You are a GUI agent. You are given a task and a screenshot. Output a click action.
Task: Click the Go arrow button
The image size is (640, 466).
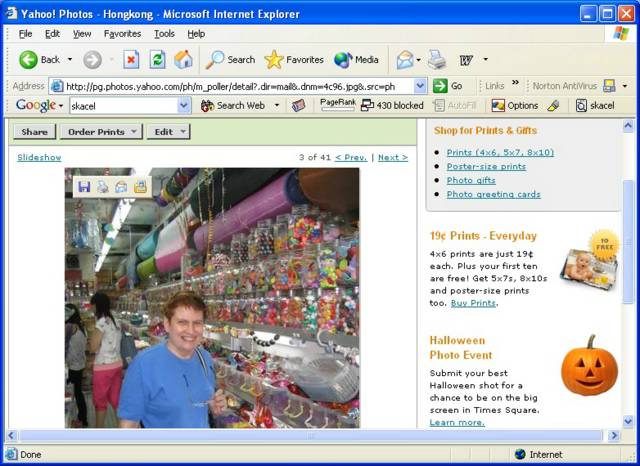(x=448, y=86)
